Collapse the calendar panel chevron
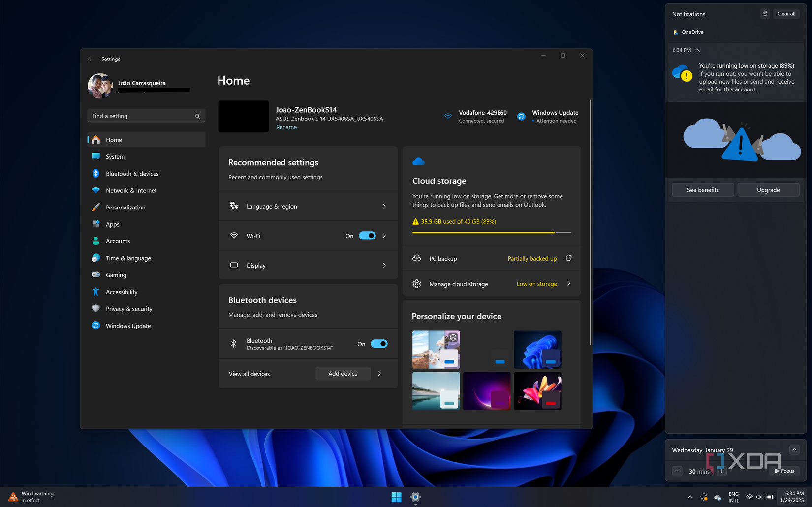Viewport: 812px width, 507px height. pyautogui.click(x=794, y=449)
